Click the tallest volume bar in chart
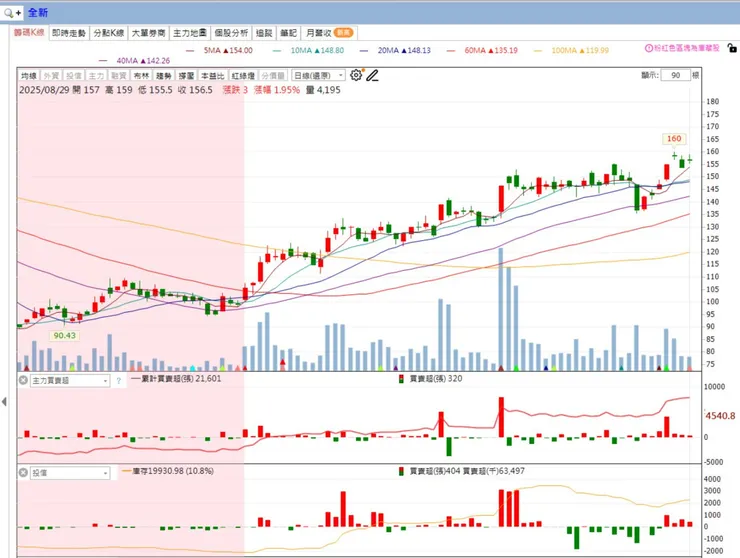Screen dimensions: 740x558 pyautogui.click(x=501, y=309)
